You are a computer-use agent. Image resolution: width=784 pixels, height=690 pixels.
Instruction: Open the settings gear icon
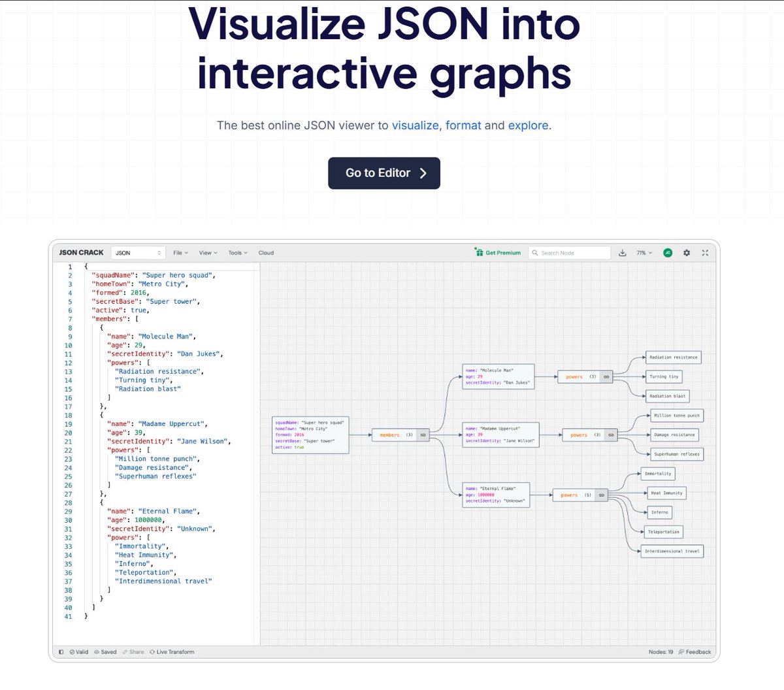tap(687, 253)
